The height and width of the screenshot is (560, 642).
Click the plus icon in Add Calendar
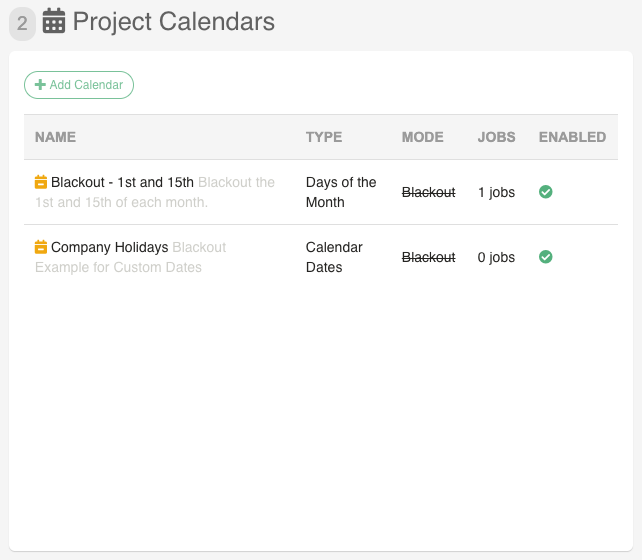pos(40,85)
